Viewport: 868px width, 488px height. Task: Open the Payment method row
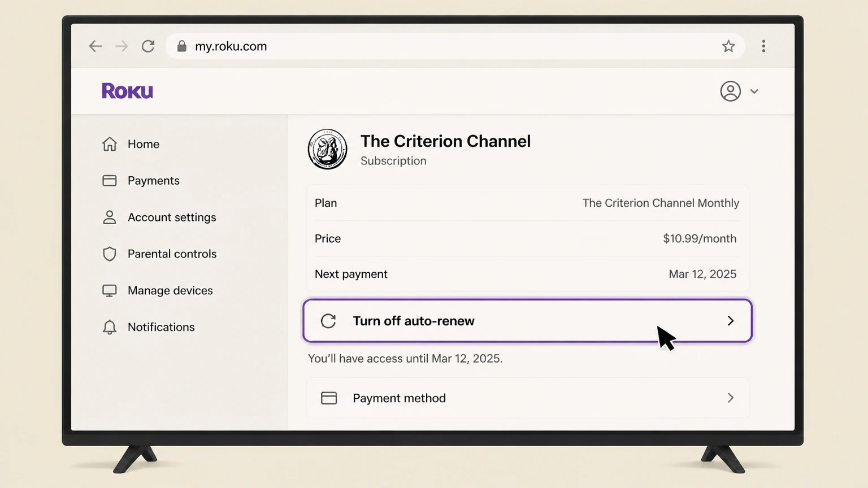528,398
